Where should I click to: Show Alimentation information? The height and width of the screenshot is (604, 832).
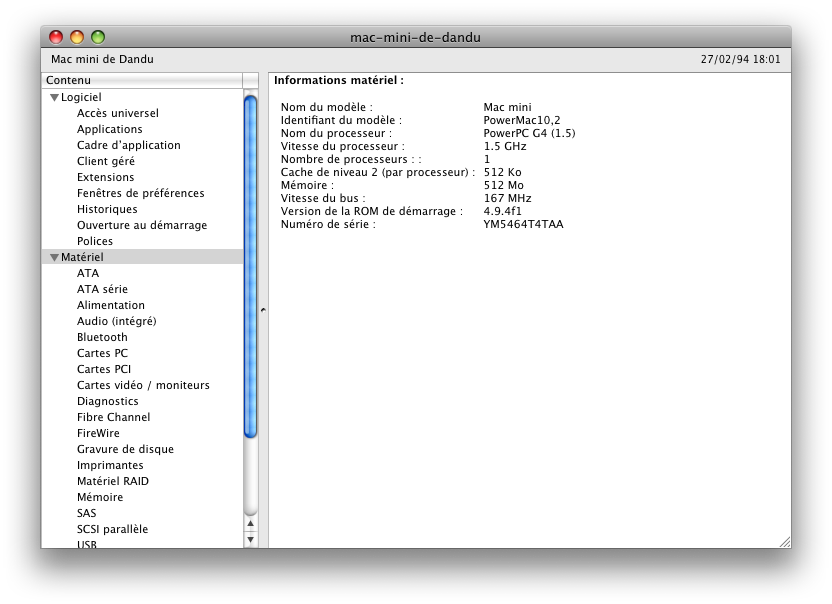(x=110, y=305)
